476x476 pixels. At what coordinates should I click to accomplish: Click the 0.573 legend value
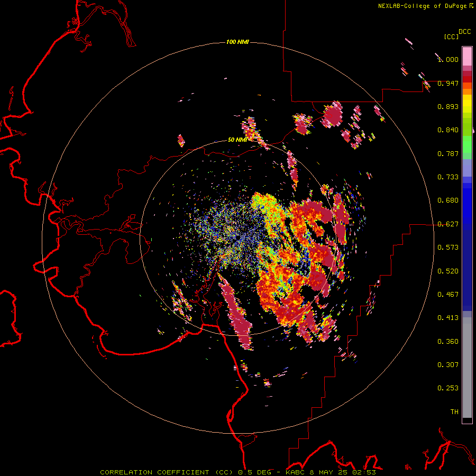(448, 248)
